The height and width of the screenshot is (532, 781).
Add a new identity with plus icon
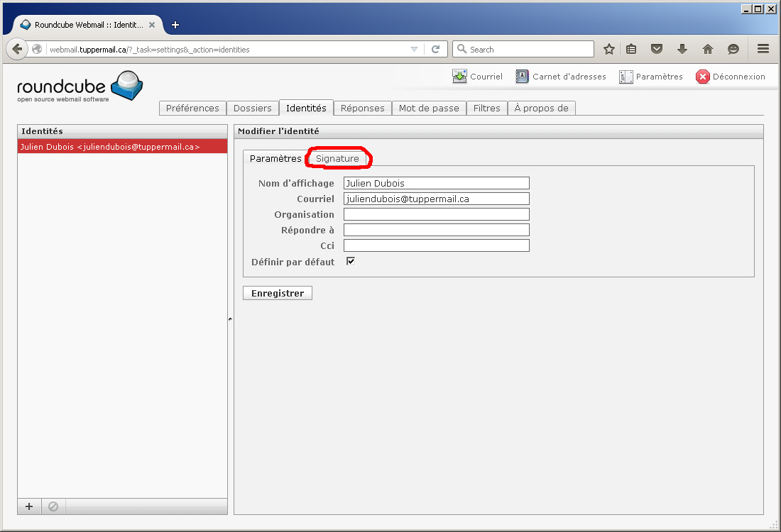pyautogui.click(x=29, y=506)
